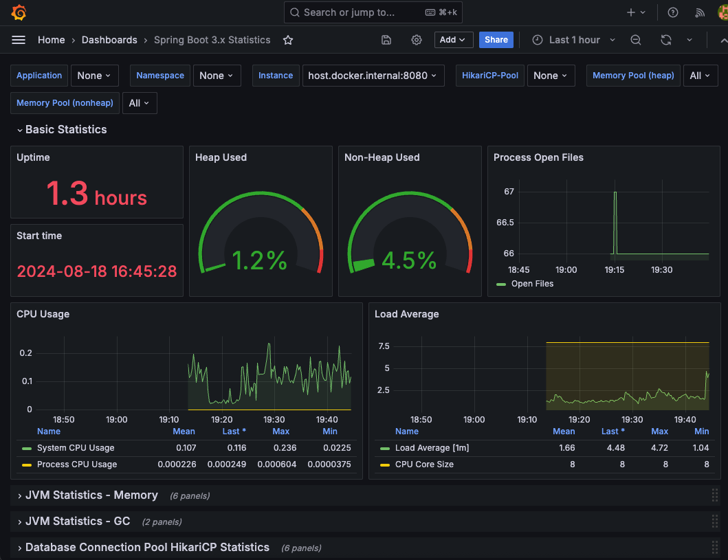Click the green Open Files color swatch
This screenshot has width=728, height=560.
(x=501, y=284)
